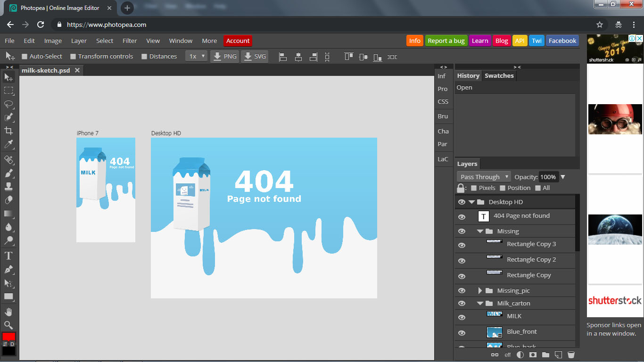Enable the Auto-Select checkbox
Screen dimensions: 644x362
(x=25, y=57)
